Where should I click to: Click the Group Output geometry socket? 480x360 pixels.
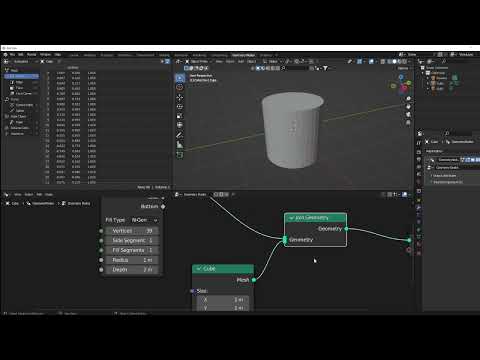click(x=409, y=240)
